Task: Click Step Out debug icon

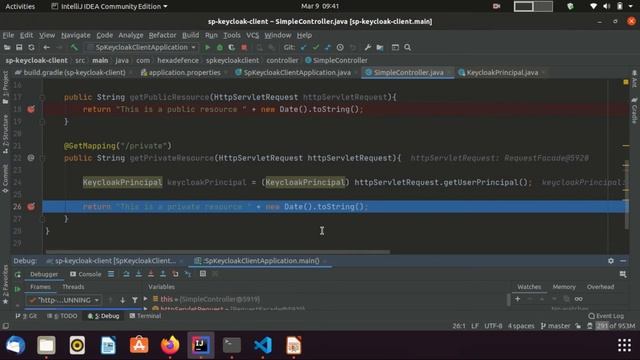Action: tap(163, 274)
